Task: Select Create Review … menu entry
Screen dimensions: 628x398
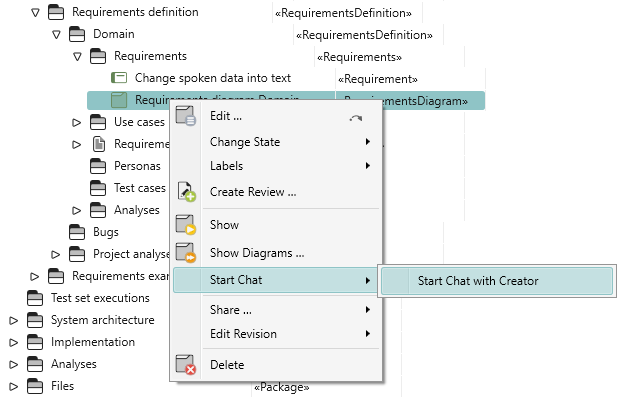Action: [x=277, y=192]
